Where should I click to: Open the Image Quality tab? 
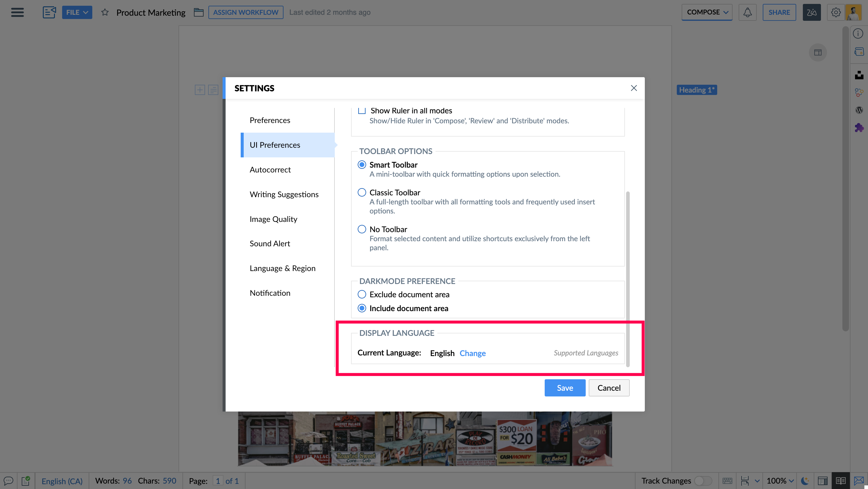pos(287,219)
